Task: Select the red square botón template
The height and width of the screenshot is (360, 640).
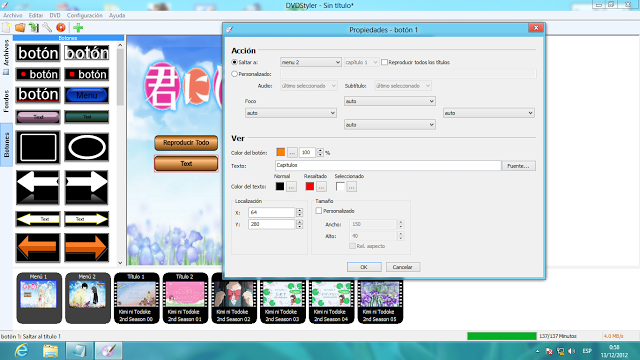Action: [87, 74]
